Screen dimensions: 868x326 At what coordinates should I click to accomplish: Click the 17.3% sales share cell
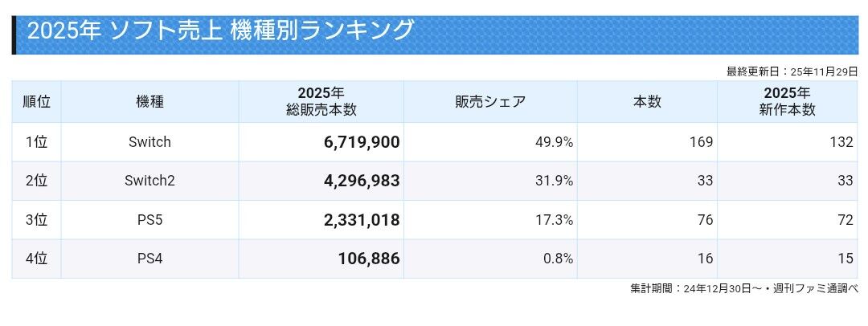pos(554,220)
